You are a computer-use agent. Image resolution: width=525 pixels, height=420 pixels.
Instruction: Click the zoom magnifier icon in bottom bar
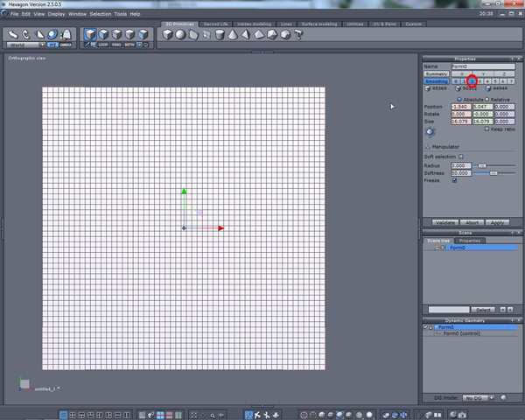coord(213,415)
